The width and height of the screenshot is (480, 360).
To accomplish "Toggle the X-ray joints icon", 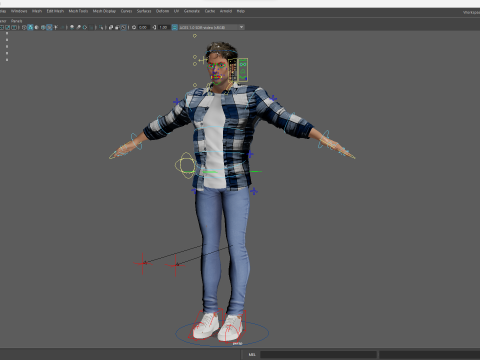I will click(123, 27).
